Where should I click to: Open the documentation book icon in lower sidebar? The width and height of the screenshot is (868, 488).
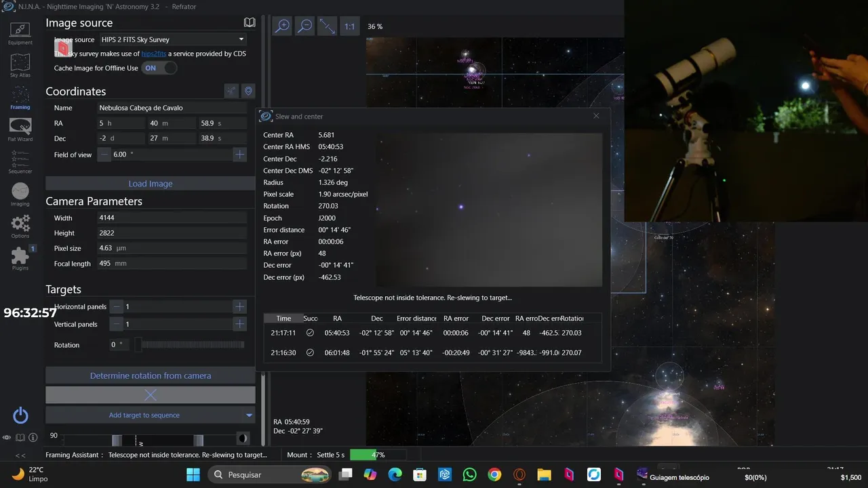[x=20, y=438]
